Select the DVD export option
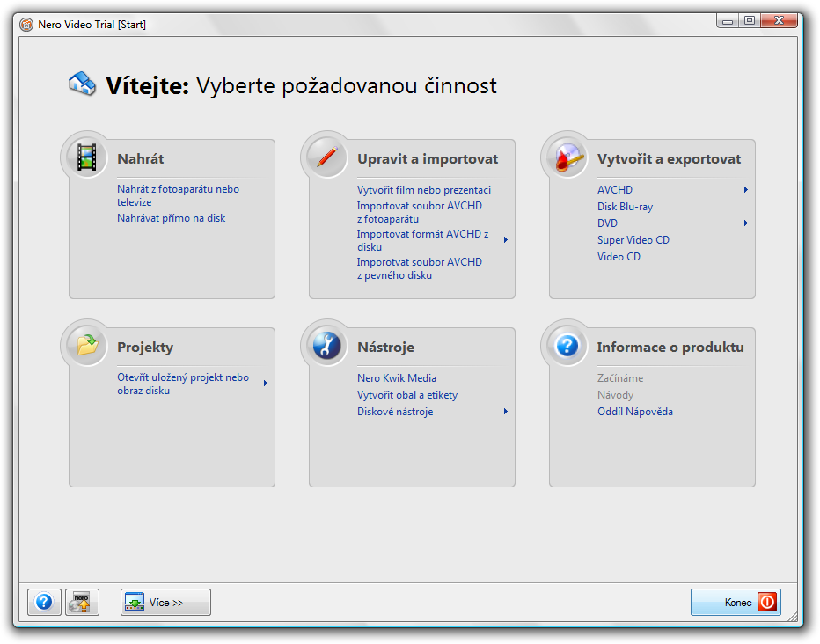Screen dimensions: 820x644 [x=607, y=223]
